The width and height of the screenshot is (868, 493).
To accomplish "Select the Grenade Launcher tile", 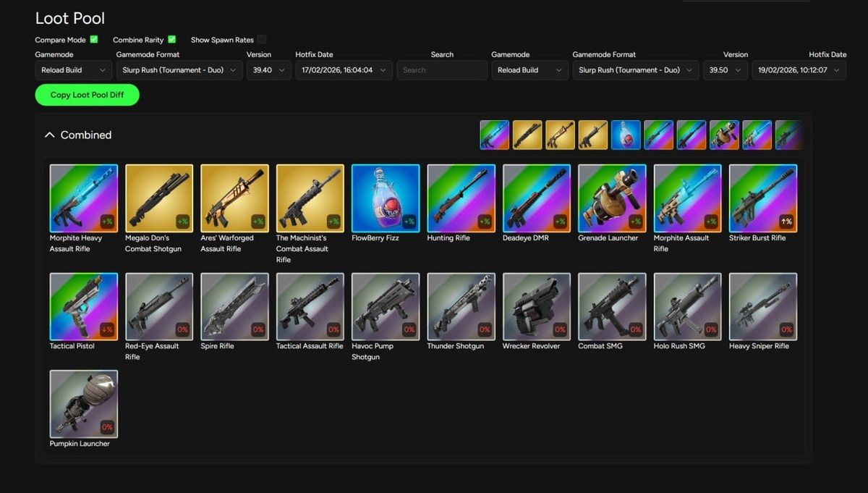I will [x=612, y=198].
